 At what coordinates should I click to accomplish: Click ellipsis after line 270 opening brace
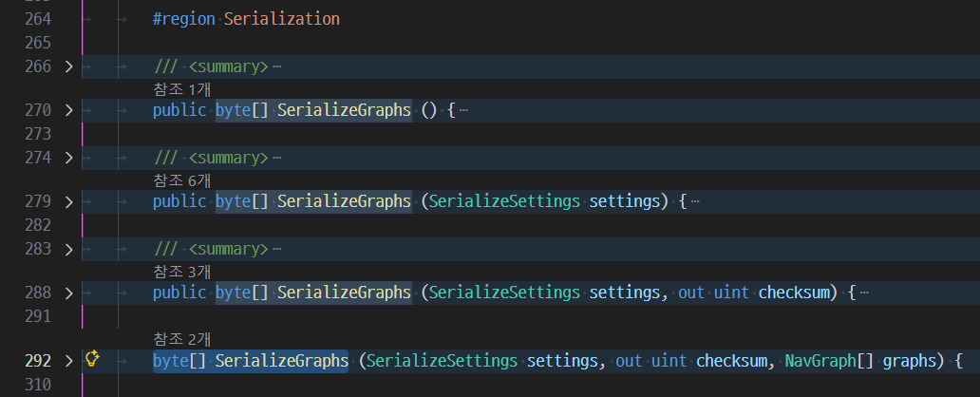pos(463,110)
